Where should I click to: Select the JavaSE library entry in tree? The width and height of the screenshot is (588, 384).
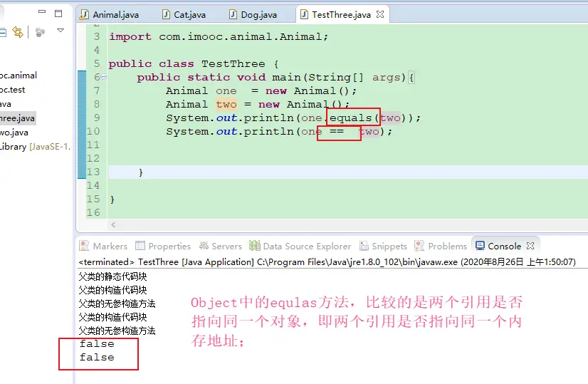(x=34, y=147)
